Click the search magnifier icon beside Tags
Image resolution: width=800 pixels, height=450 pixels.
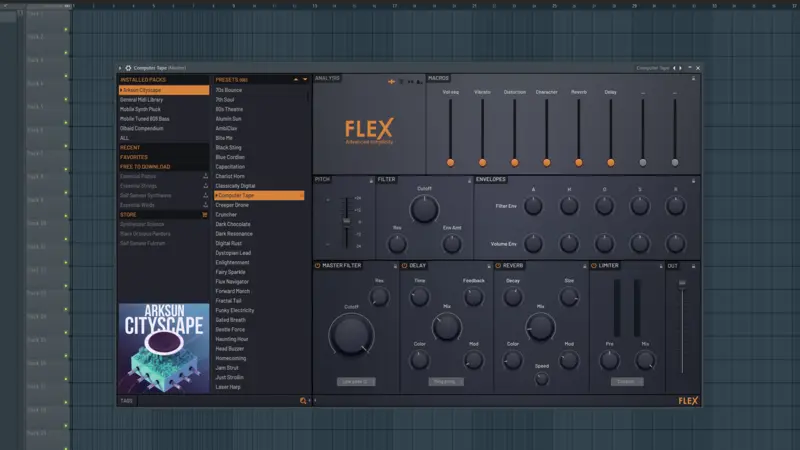click(x=303, y=401)
